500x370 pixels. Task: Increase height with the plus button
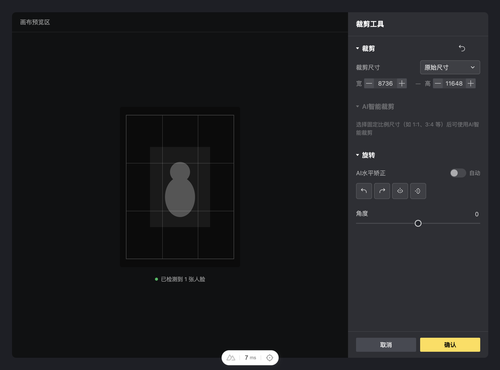coord(471,83)
